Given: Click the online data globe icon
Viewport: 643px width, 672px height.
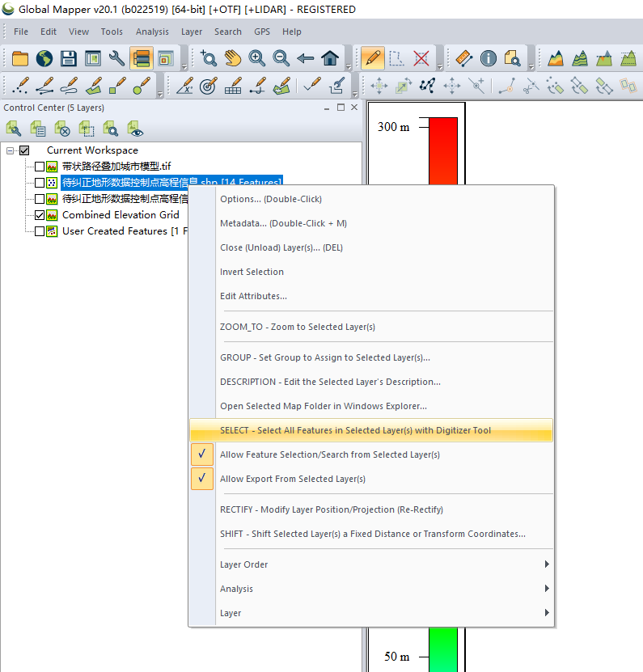Looking at the screenshot, I should pyautogui.click(x=44, y=58).
